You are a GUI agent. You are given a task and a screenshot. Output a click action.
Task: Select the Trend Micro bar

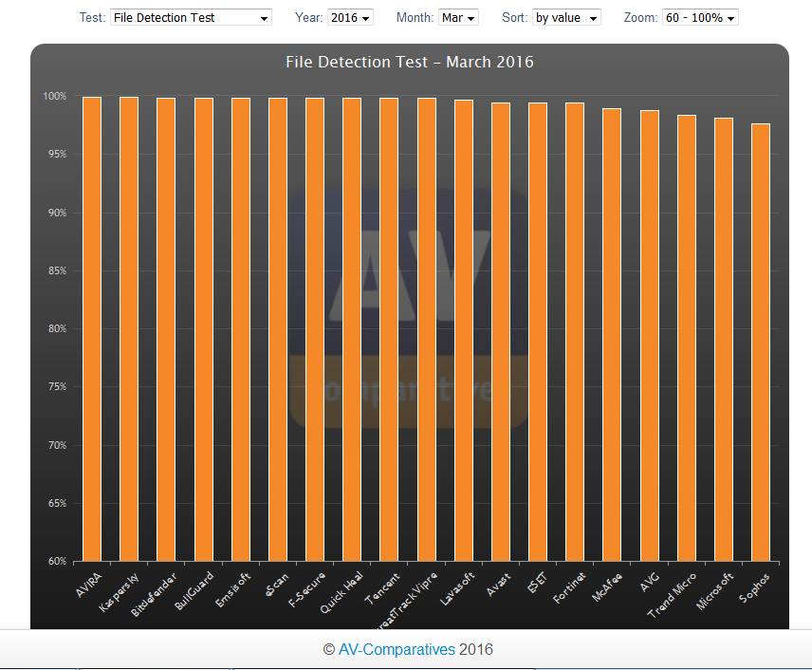click(x=687, y=338)
